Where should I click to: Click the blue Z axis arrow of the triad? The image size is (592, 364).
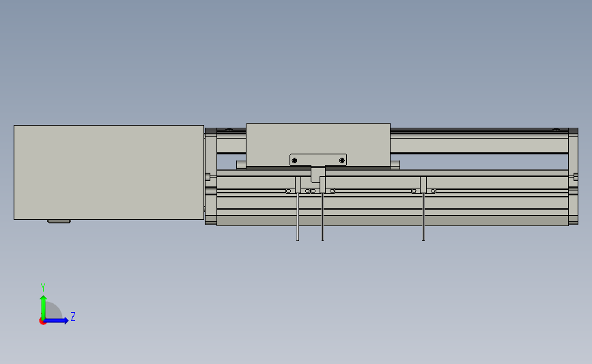(x=56, y=320)
